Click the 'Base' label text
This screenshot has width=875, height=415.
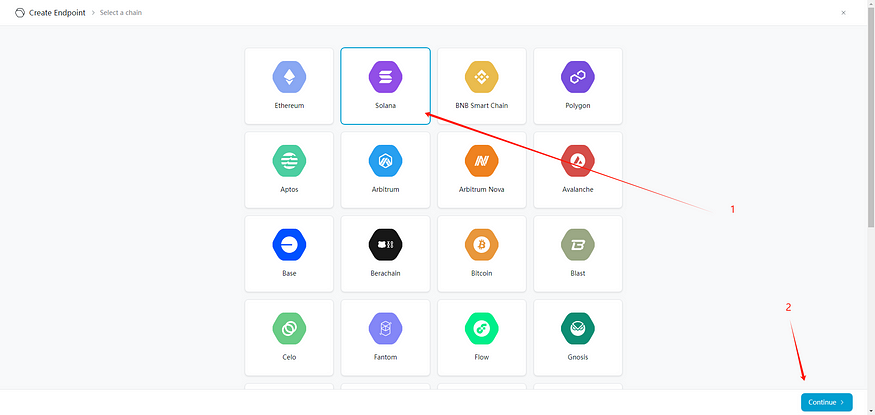click(x=289, y=273)
